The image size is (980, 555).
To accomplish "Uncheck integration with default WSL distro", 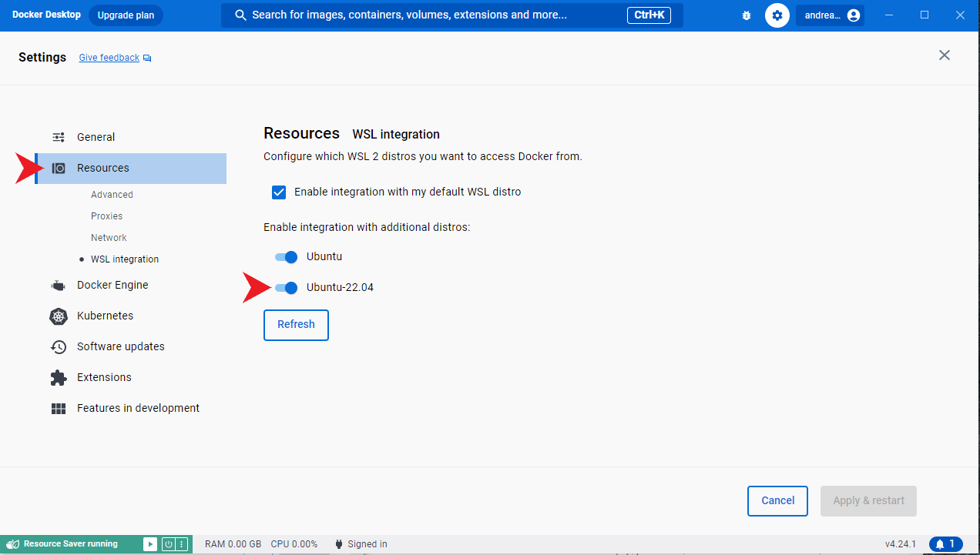I will point(279,192).
